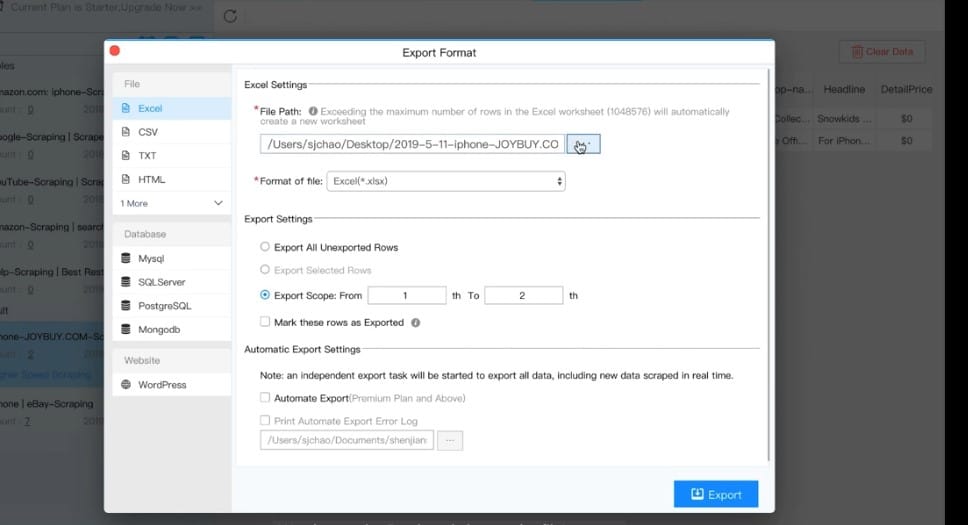Click the SQLServer database icon
This screenshot has height=525, width=968.
coord(126,282)
